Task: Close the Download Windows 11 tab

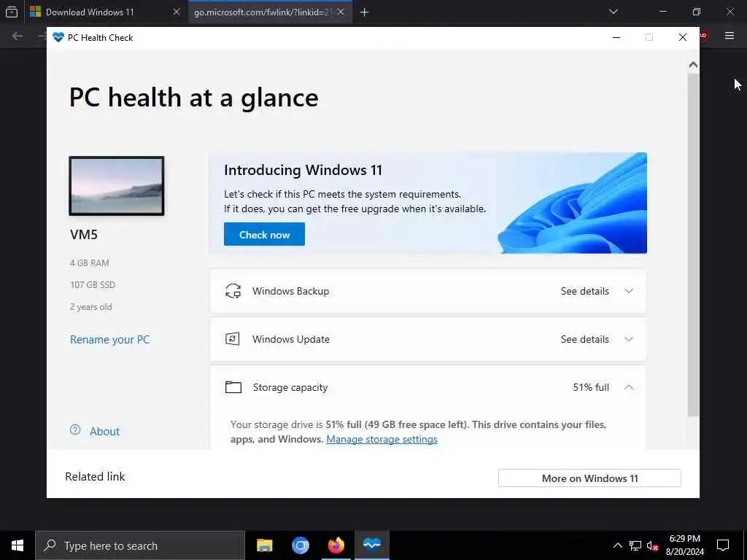Action: [x=177, y=12]
